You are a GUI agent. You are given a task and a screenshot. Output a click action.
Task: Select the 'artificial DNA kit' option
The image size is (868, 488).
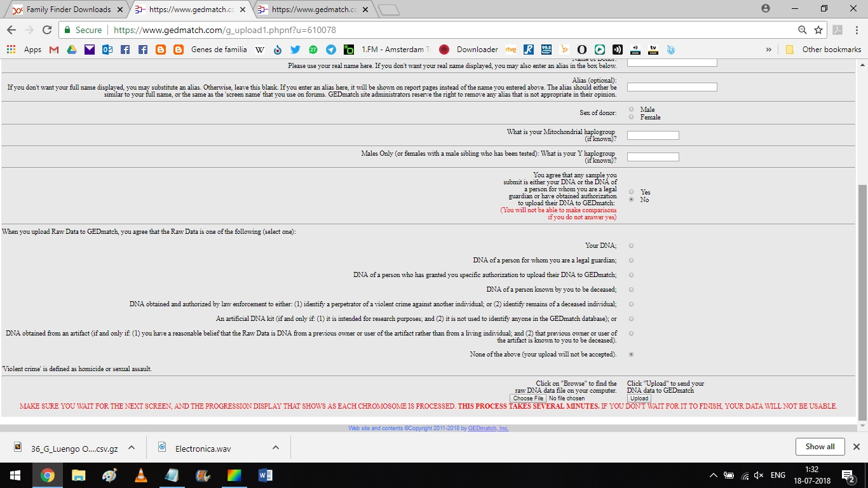pos(631,318)
